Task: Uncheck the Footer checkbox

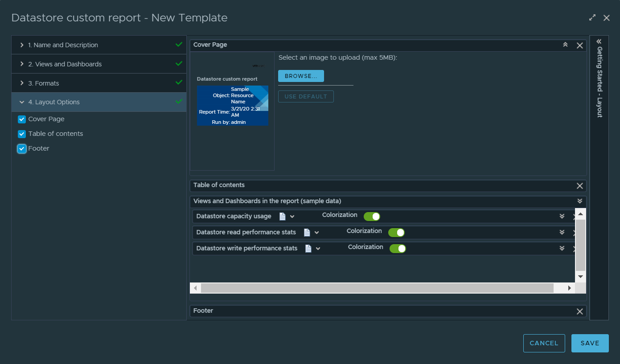Action: [21, 148]
